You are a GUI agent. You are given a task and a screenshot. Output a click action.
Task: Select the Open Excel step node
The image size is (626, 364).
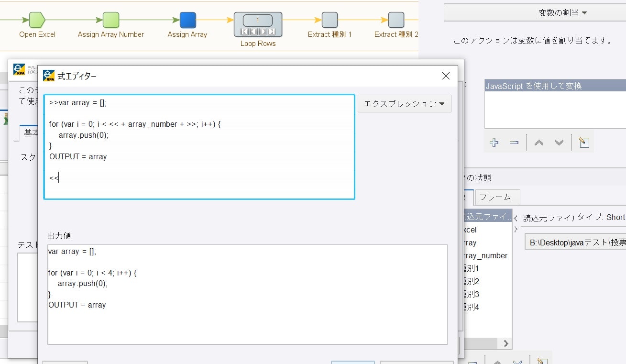37,20
